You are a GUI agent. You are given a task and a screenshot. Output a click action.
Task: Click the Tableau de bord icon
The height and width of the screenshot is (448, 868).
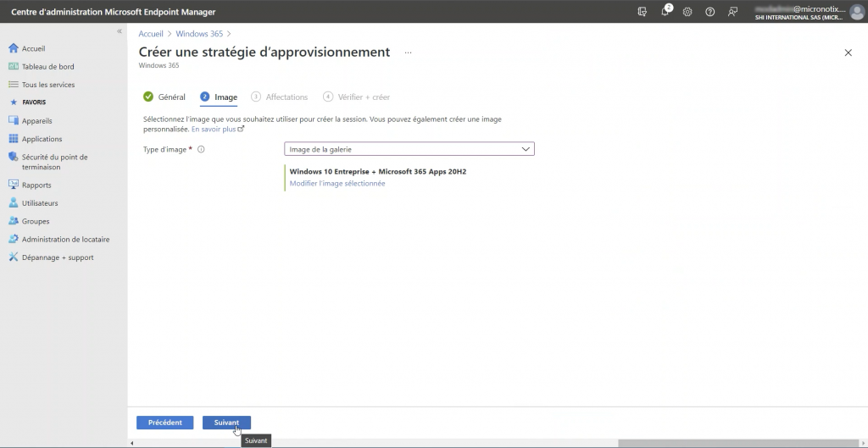tap(14, 66)
